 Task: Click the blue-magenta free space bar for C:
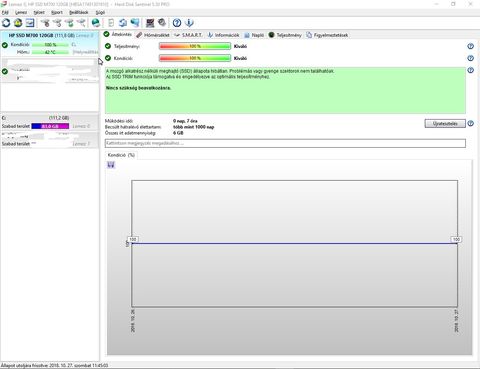(50, 126)
